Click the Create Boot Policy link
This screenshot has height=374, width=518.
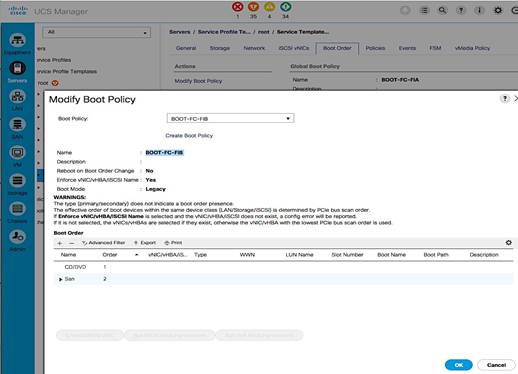pos(189,136)
